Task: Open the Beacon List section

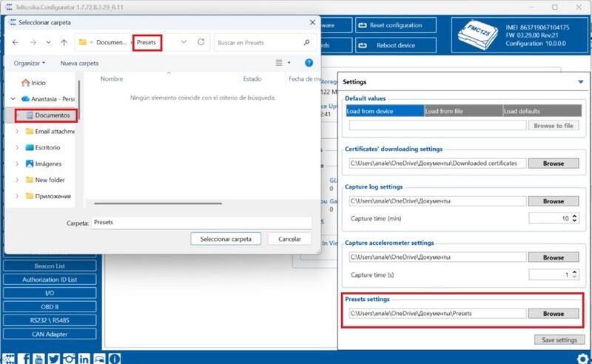Action: pos(50,266)
